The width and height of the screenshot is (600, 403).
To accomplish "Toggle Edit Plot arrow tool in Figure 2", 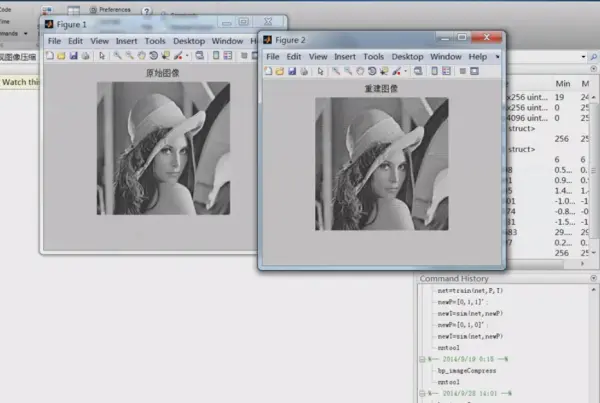I will 320,71.
